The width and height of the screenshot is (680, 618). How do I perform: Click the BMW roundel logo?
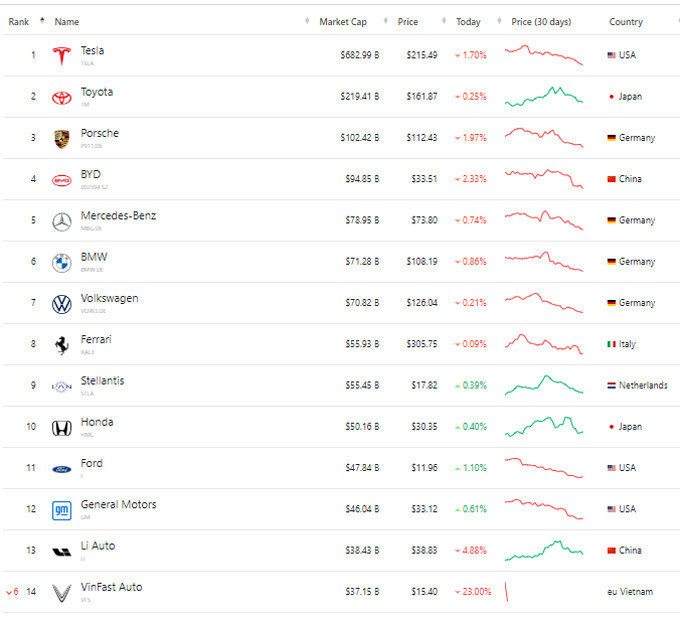pyautogui.click(x=62, y=262)
